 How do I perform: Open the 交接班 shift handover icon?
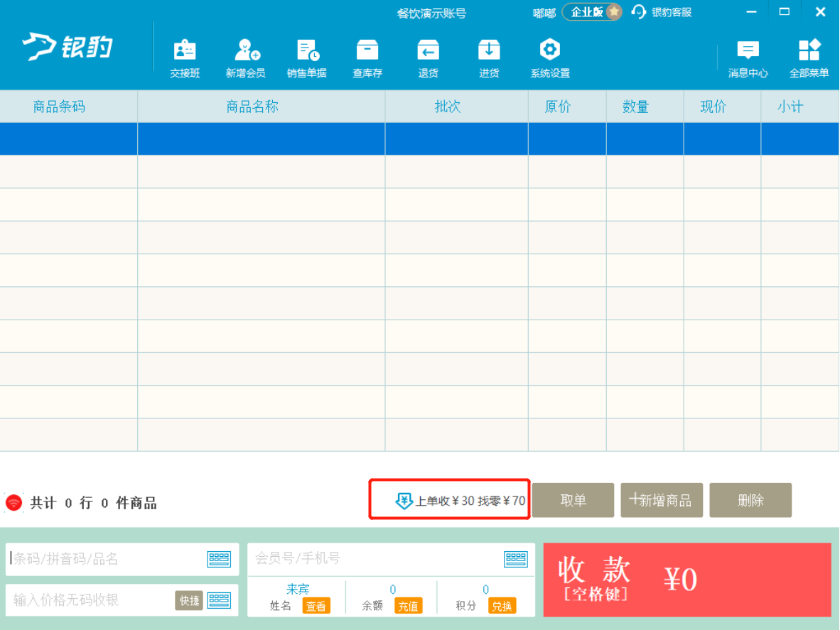[185, 58]
